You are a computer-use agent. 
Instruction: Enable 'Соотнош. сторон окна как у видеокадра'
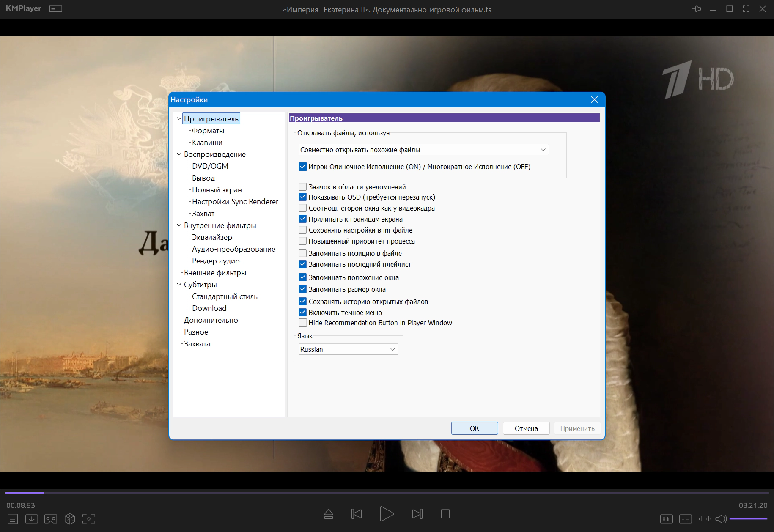(x=303, y=208)
